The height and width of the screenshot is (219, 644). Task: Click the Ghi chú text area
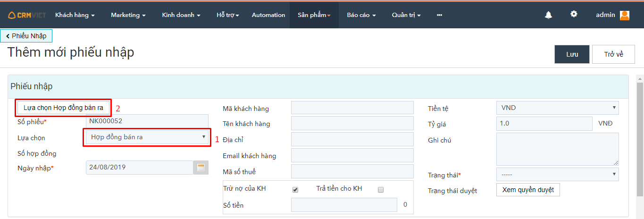(558, 149)
